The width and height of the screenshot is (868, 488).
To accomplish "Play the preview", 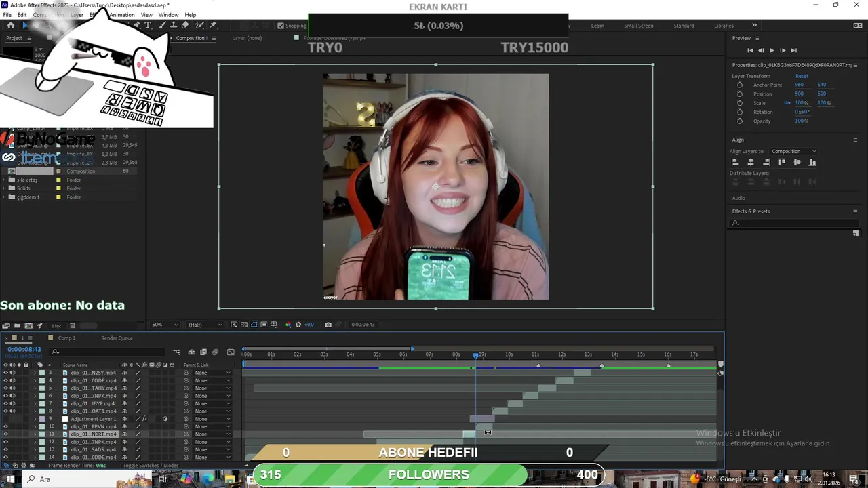I will point(771,50).
